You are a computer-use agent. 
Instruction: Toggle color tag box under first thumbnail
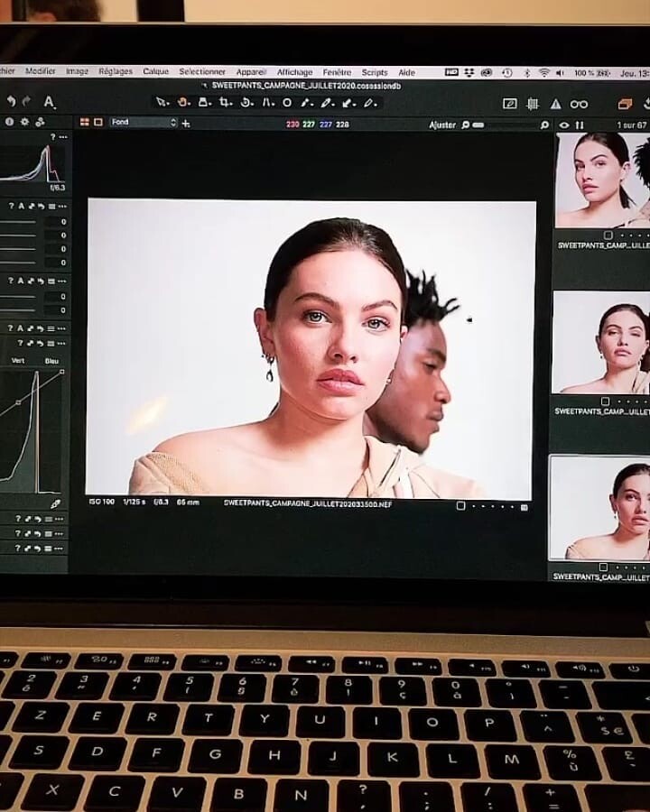click(608, 235)
